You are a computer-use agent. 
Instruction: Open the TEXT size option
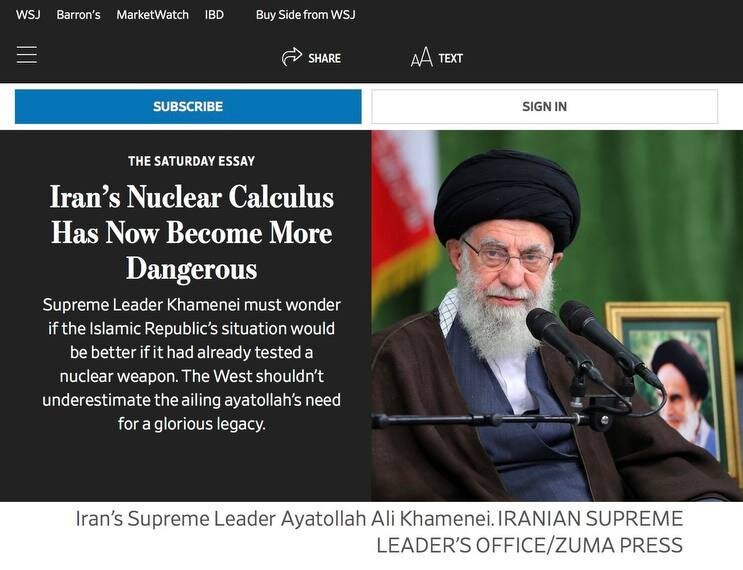450,58
